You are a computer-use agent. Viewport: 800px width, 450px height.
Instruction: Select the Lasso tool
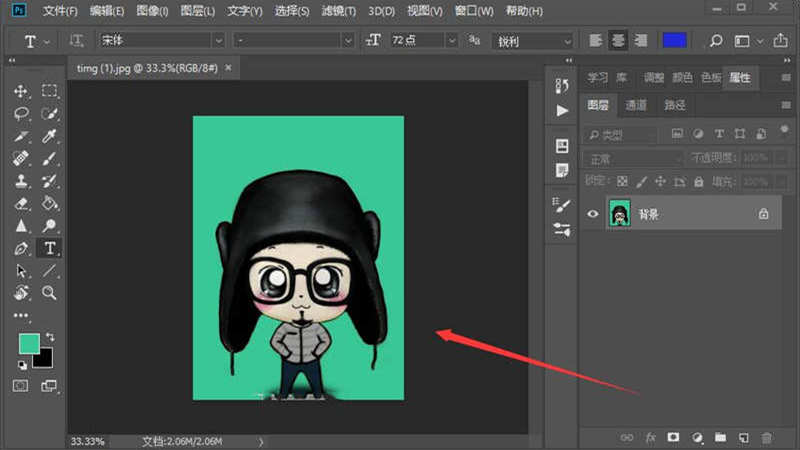click(22, 113)
